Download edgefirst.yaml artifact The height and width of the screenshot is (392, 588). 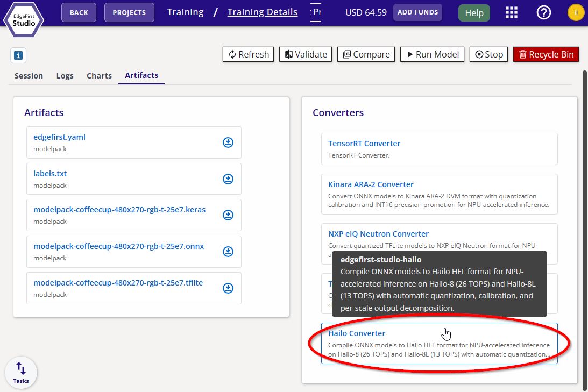coord(228,142)
